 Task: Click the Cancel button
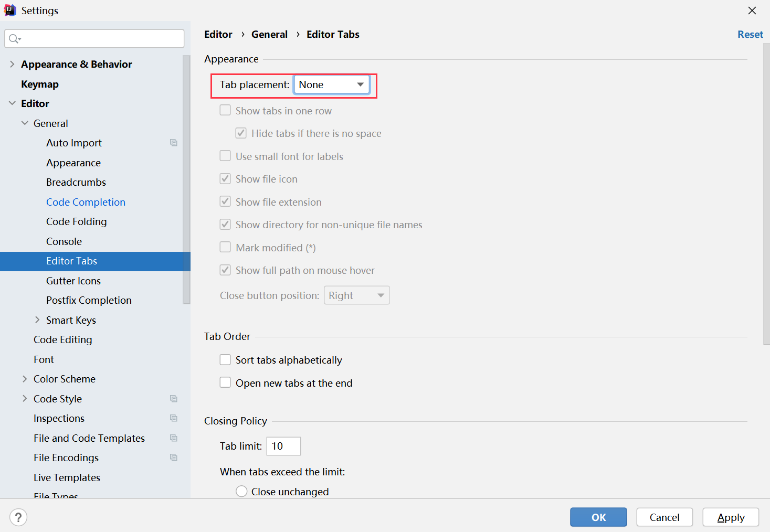coord(664,517)
